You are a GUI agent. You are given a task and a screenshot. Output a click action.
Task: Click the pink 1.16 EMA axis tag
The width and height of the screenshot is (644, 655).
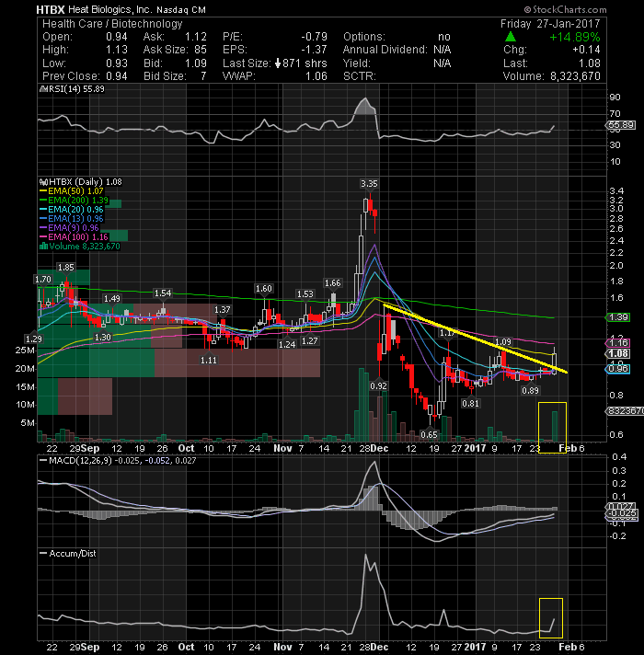click(618, 343)
